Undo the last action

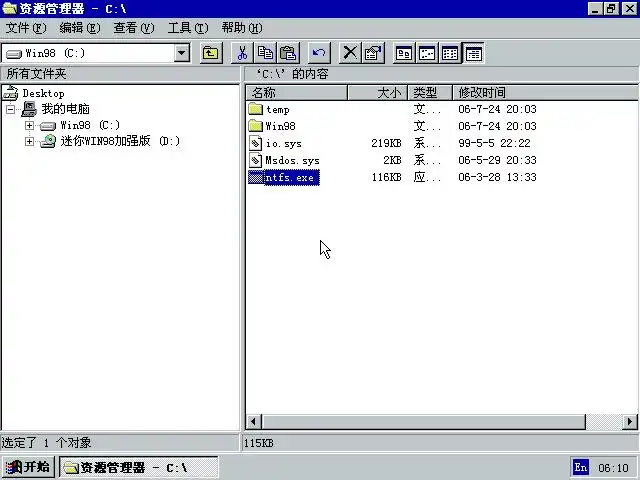pyautogui.click(x=319, y=53)
